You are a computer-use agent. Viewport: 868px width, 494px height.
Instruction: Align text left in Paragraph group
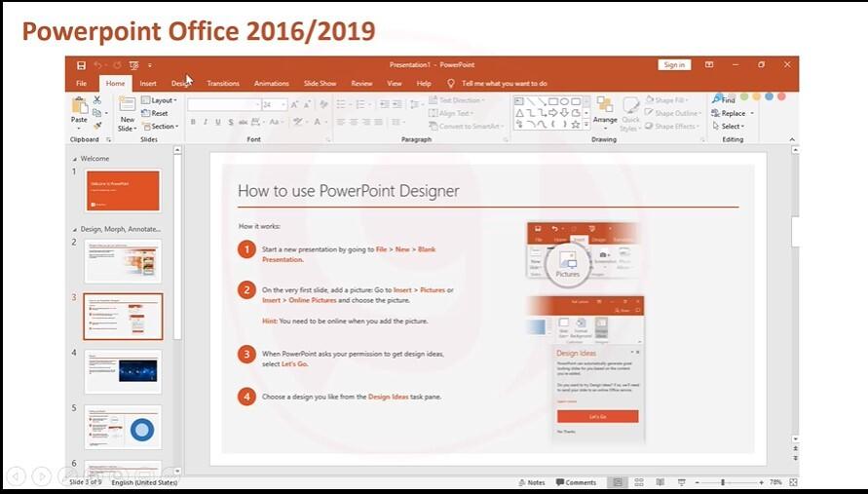point(341,122)
